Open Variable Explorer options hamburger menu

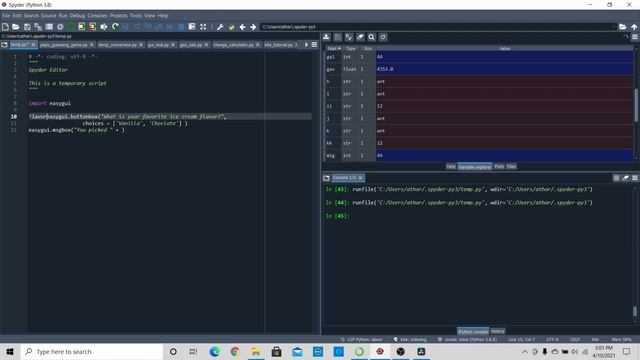635,37
